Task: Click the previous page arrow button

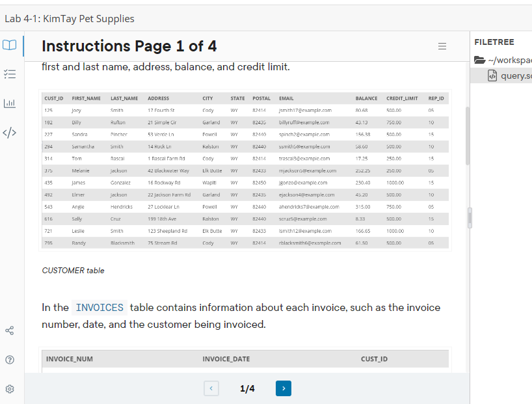Action: (211, 388)
